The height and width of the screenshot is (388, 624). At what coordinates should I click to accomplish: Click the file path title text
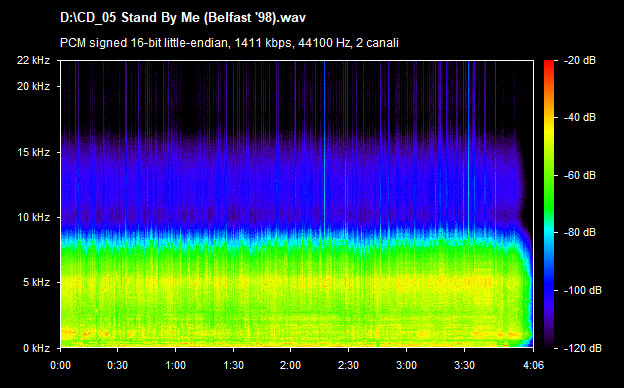183,18
